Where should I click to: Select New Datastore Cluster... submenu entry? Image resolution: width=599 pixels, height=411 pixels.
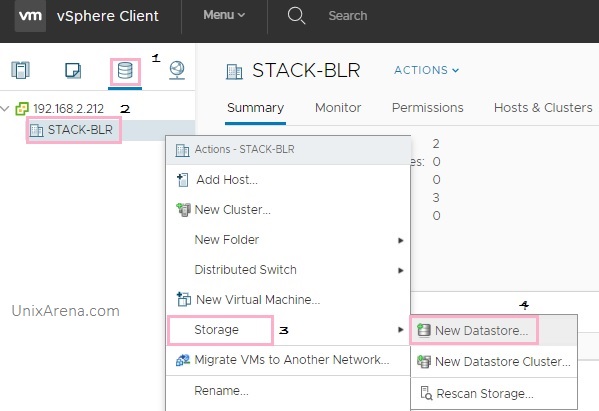(494, 362)
